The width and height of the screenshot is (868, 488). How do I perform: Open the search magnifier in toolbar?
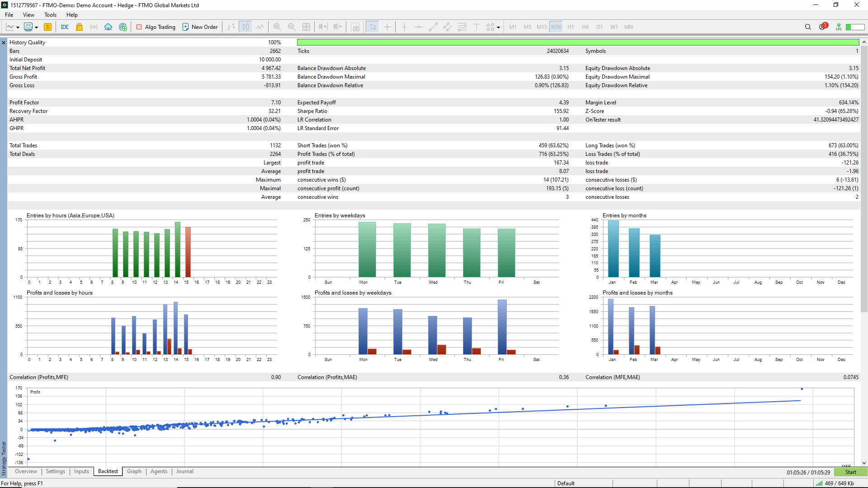808,27
